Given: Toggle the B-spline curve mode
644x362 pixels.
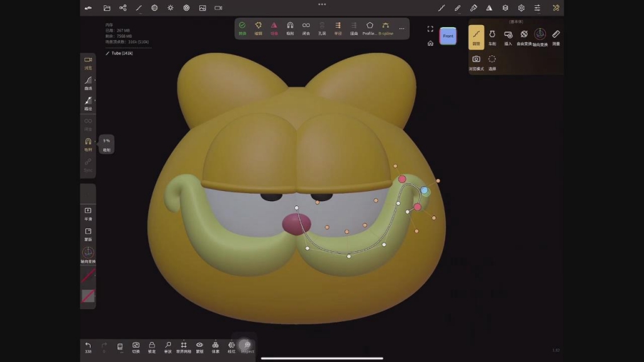Looking at the screenshot, I should (386, 28).
